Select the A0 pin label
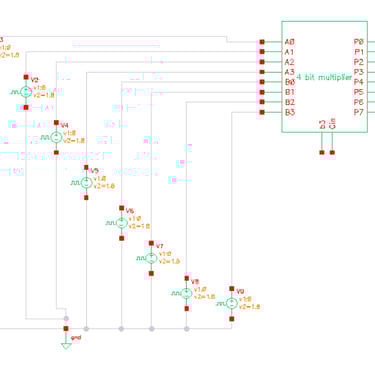Image resolution: width=375 pixels, height=366 pixels. [x=289, y=42]
